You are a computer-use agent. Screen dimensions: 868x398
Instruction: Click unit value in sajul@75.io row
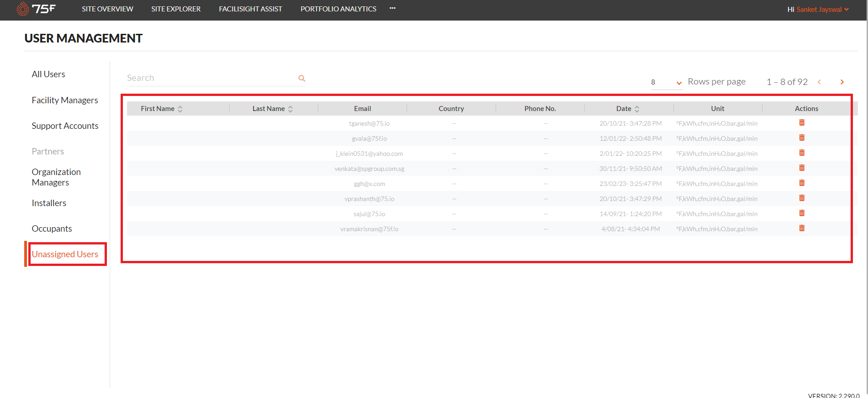tap(717, 214)
